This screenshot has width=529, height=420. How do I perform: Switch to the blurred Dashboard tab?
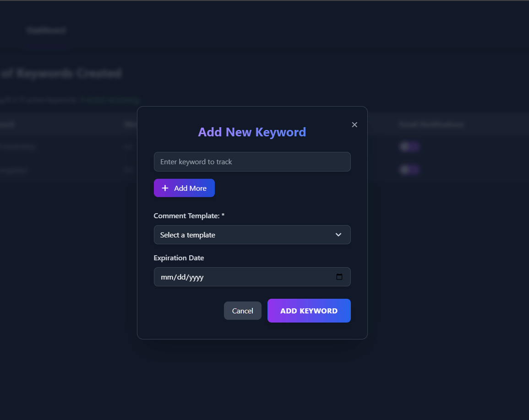click(46, 31)
